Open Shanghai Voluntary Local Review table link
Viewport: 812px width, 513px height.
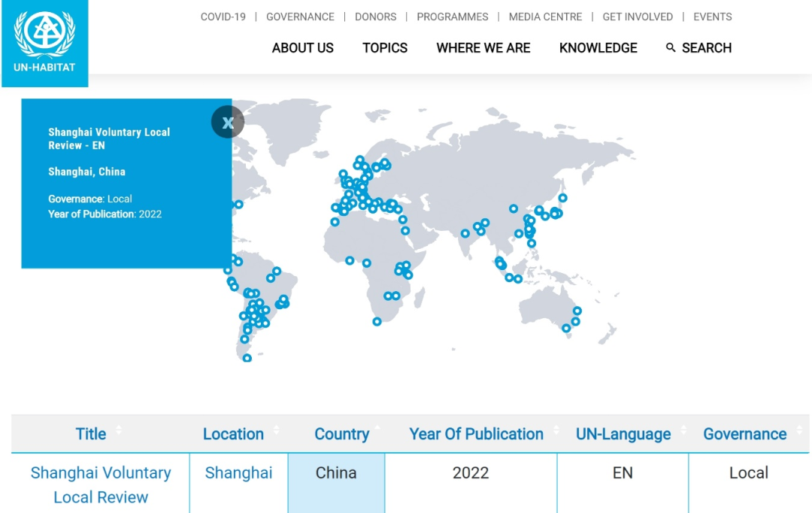click(101, 485)
